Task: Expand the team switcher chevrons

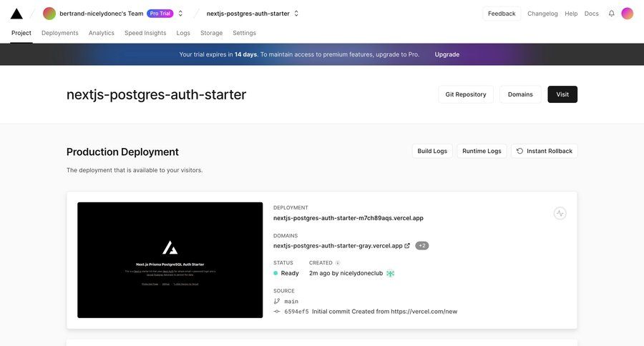Action: (x=180, y=14)
